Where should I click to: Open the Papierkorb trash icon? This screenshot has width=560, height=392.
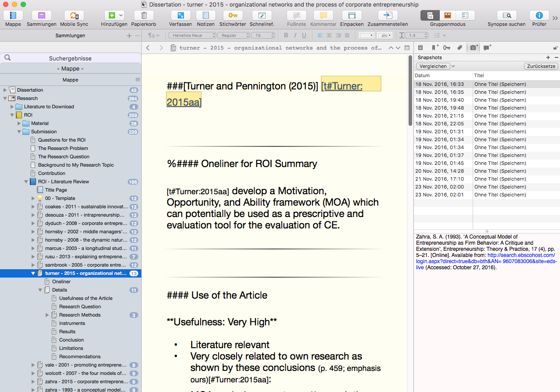tap(144, 16)
